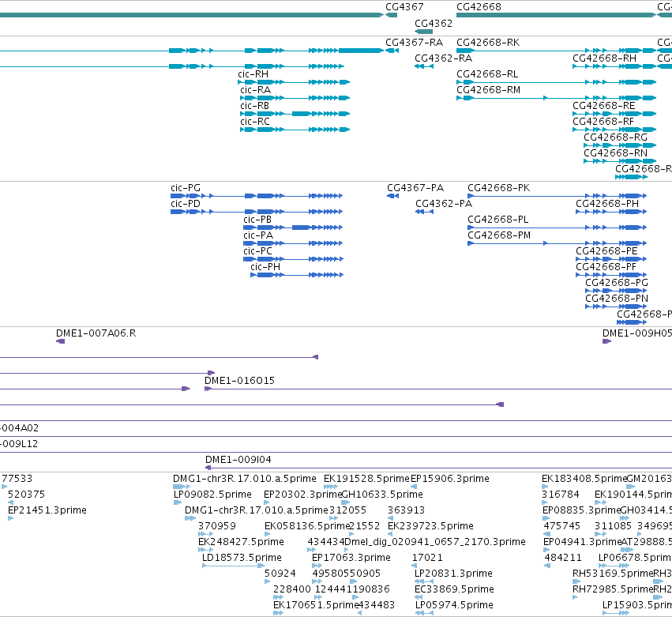This screenshot has width=672, height=617.
Task: Select the cic-PC protein label
Action: click(257, 251)
